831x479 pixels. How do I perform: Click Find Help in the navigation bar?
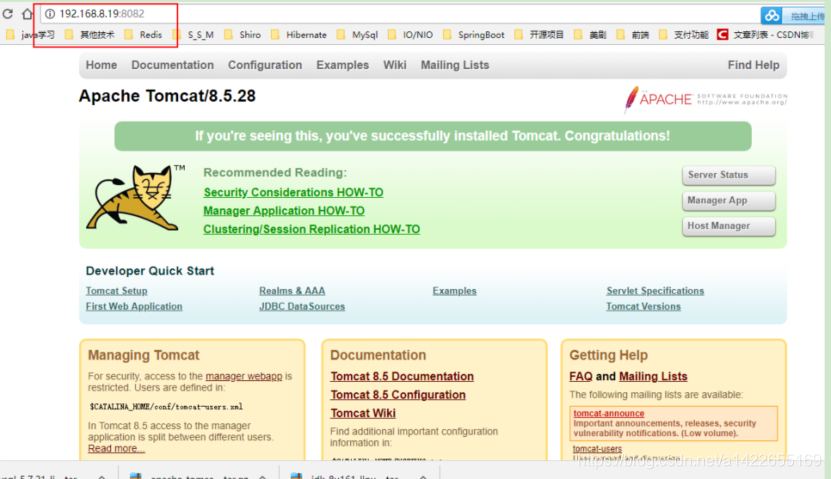(753, 65)
